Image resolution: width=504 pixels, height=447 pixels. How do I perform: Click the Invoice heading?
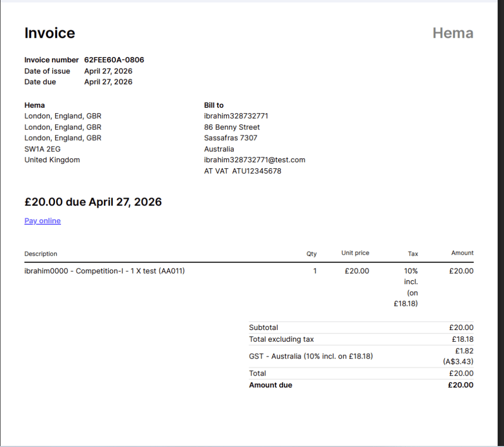(x=50, y=33)
